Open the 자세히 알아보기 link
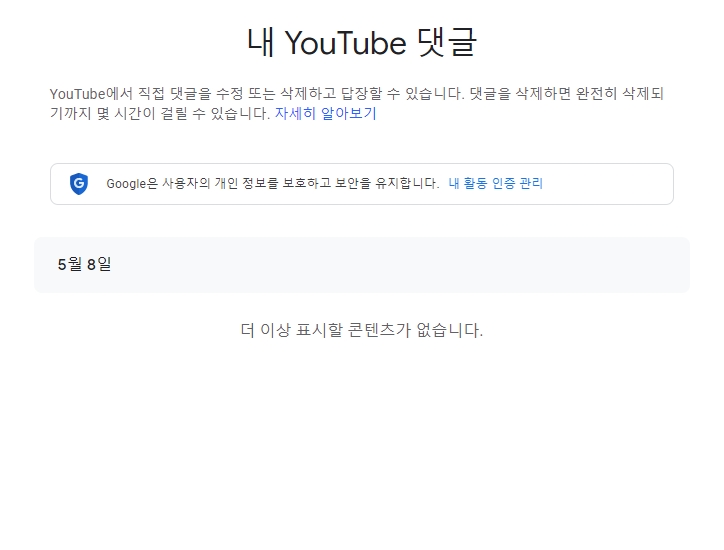The height and width of the screenshot is (550, 724). pyautogui.click(x=326, y=113)
